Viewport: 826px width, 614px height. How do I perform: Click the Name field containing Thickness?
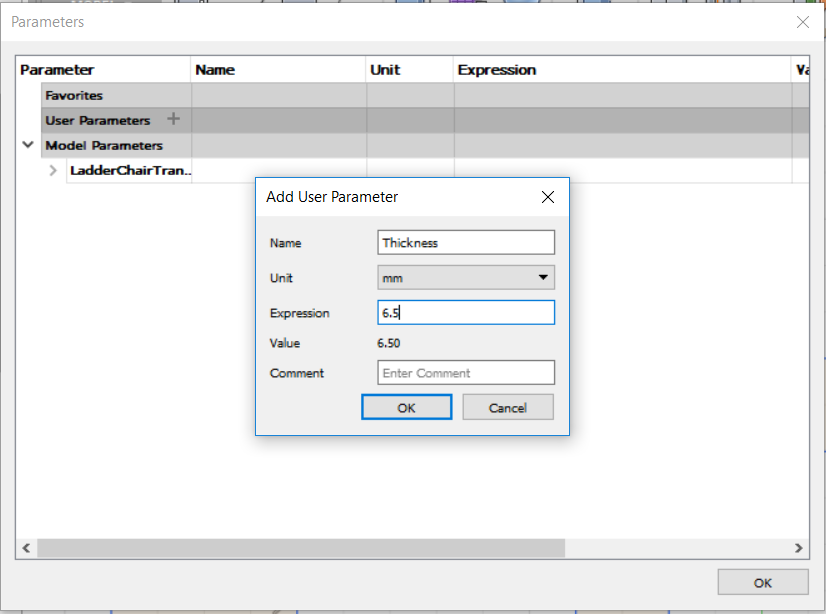coord(466,243)
